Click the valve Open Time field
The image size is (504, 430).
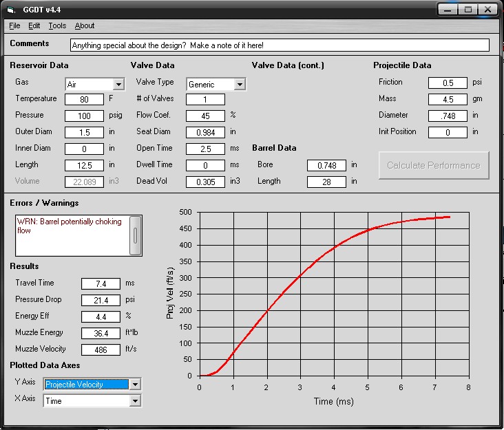(205, 149)
